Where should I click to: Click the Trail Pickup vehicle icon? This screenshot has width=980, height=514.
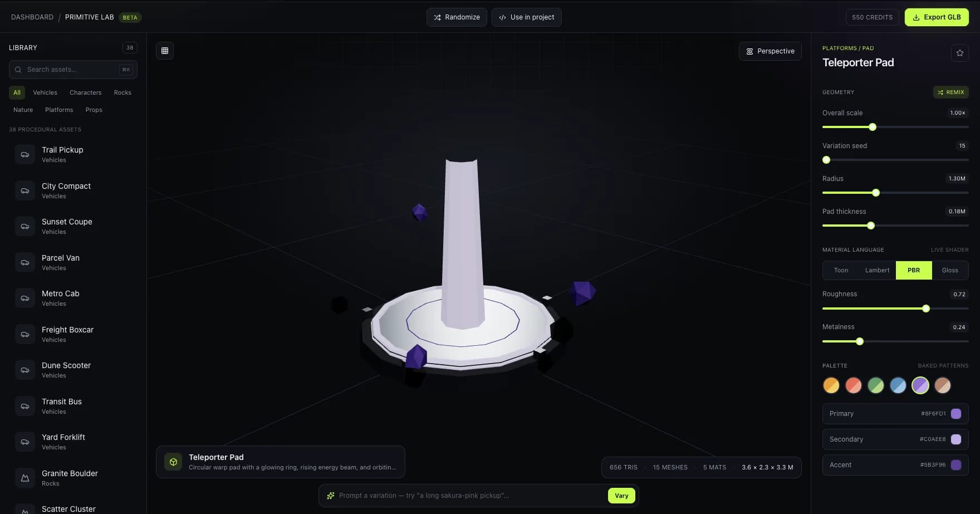pos(25,155)
